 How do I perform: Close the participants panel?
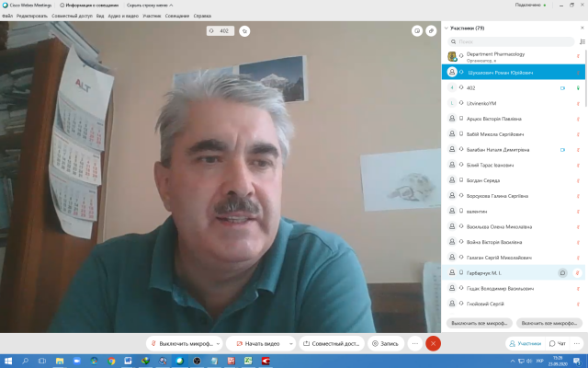click(x=582, y=28)
